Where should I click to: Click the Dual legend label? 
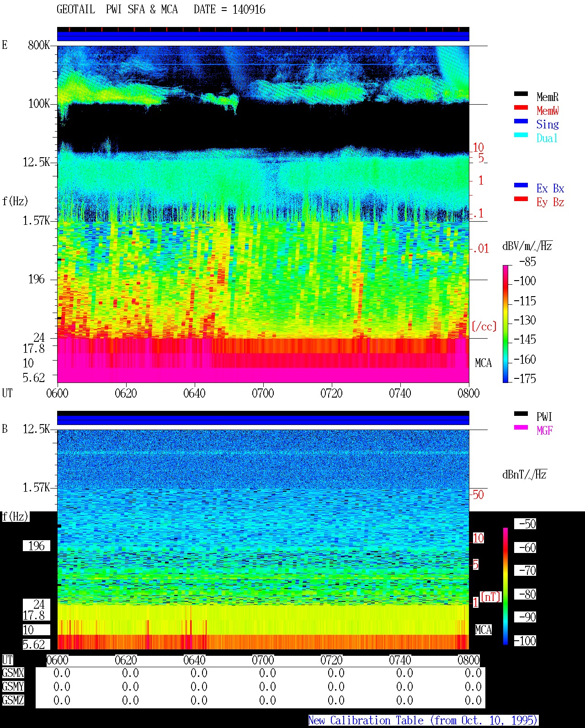[548, 138]
